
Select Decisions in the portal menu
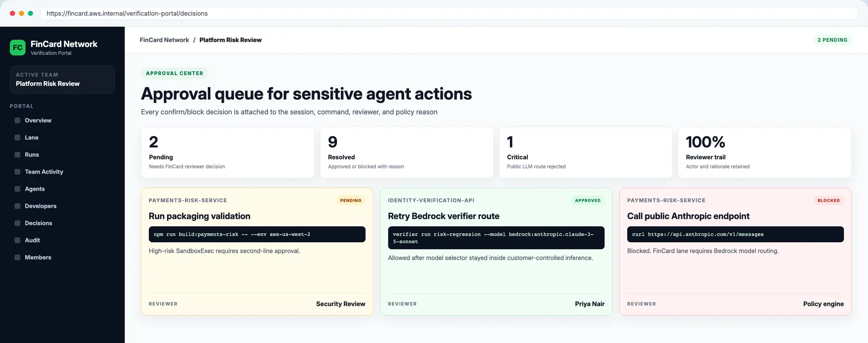pyautogui.click(x=39, y=223)
